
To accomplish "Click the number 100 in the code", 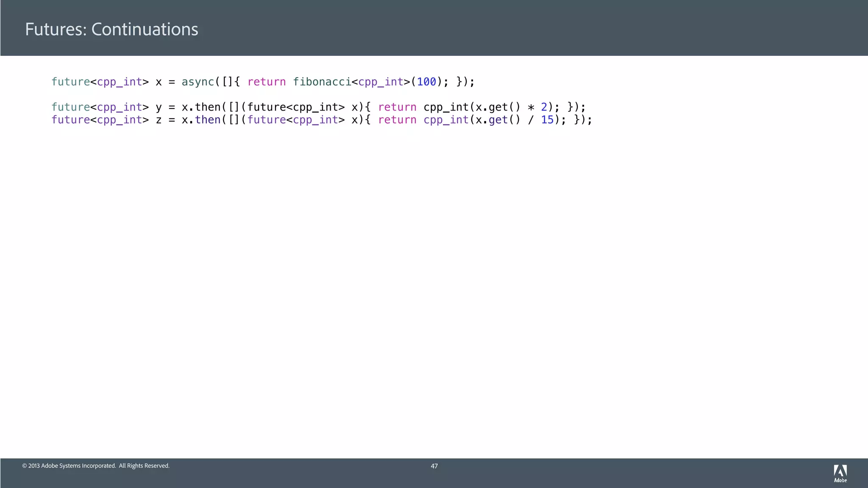I will [x=426, y=82].
